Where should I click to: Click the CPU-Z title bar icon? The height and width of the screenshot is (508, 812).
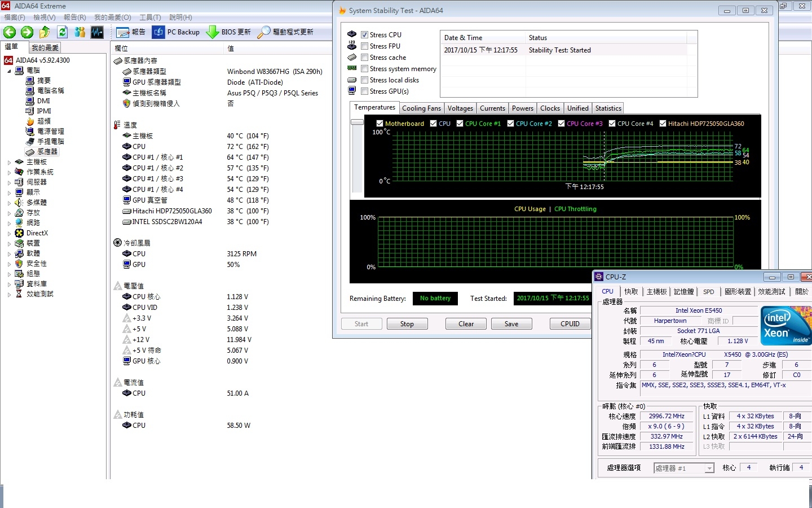(599, 277)
